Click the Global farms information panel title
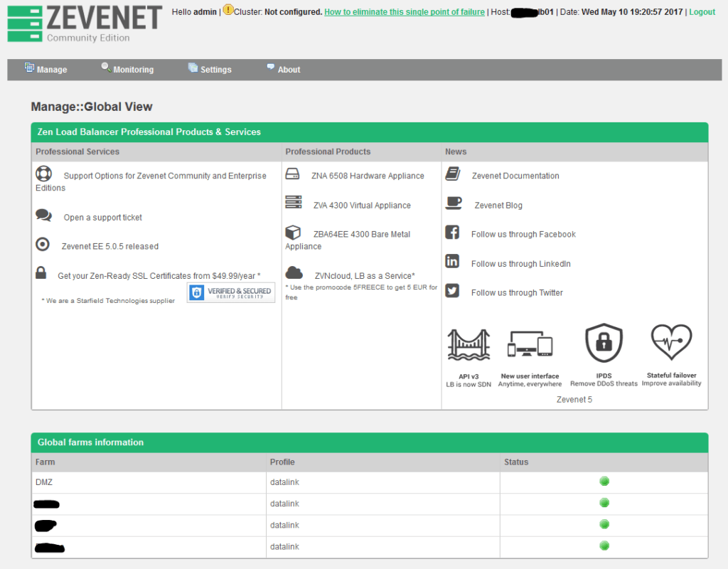This screenshot has width=728, height=569. click(x=90, y=442)
